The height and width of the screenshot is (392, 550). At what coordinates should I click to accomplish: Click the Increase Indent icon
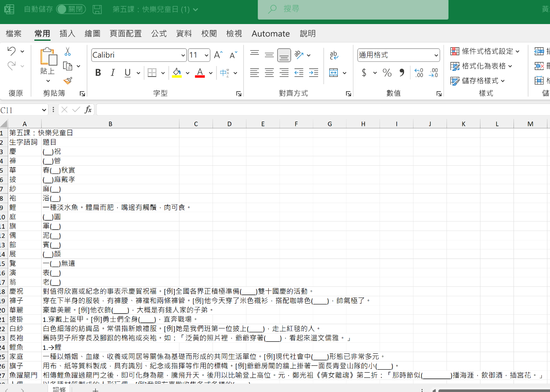coord(314,73)
